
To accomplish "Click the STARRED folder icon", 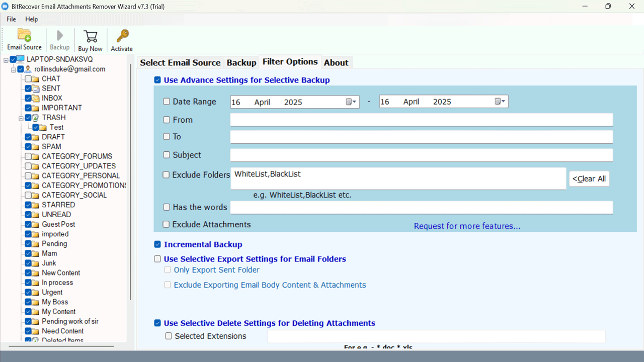I will [x=36, y=205].
